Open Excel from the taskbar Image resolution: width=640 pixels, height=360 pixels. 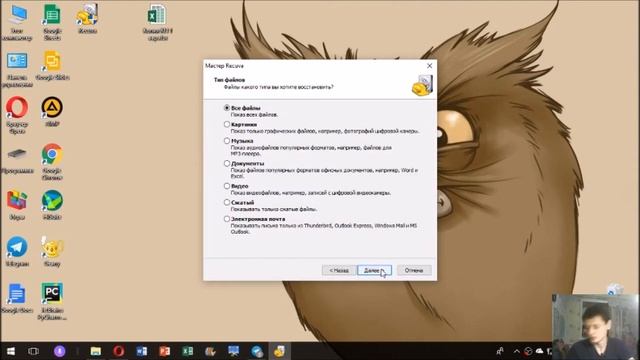click(x=187, y=351)
